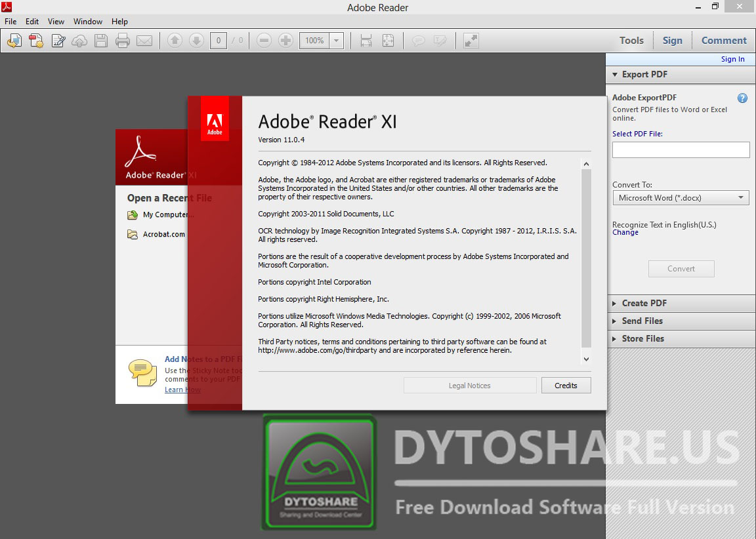This screenshot has width=756, height=539.
Task: Click the Select PDF File input box
Action: pos(681,150)
